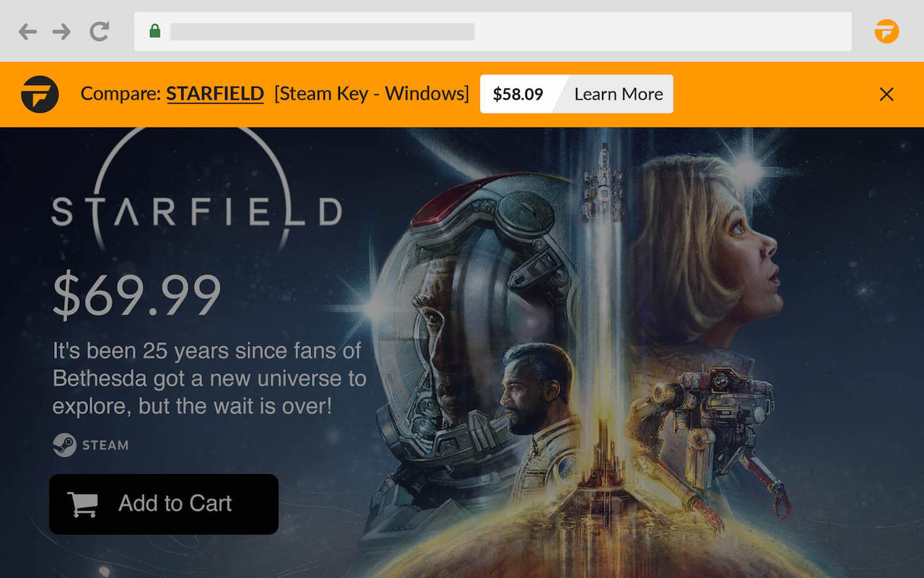The image size is (924, 578).
Task: Click the $69.99 store price
Action: pyautogui.click(x=136, y=292)
